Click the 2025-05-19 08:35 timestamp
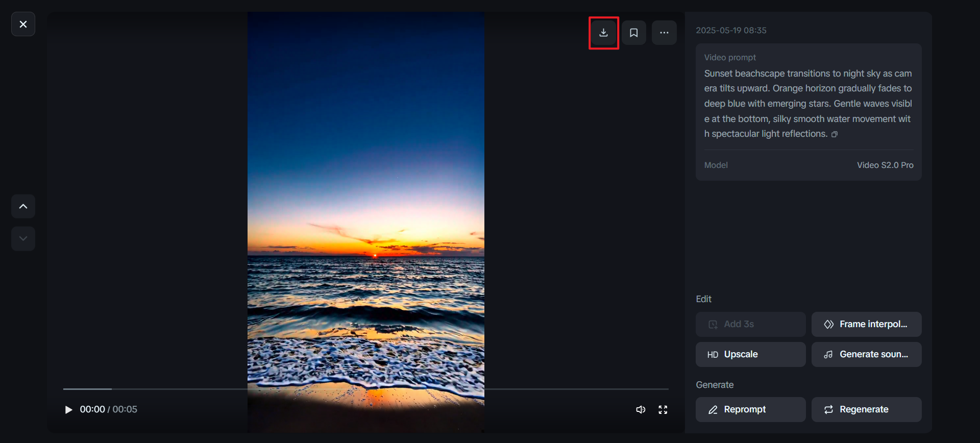 tap(731, 31)
